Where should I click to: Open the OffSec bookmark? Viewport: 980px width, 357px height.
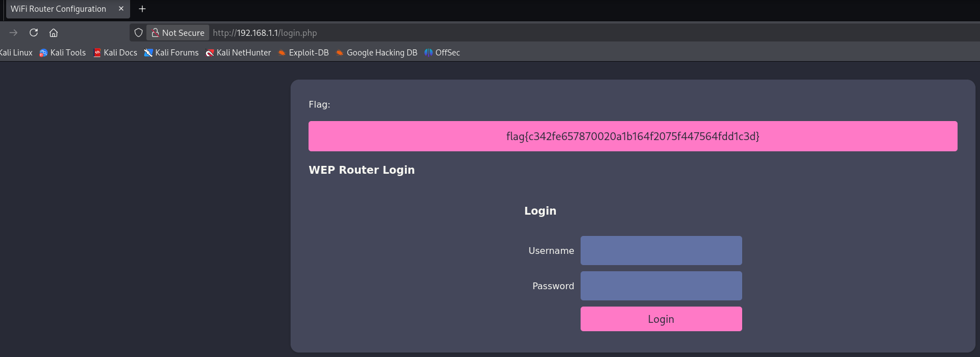pos(442,53)
